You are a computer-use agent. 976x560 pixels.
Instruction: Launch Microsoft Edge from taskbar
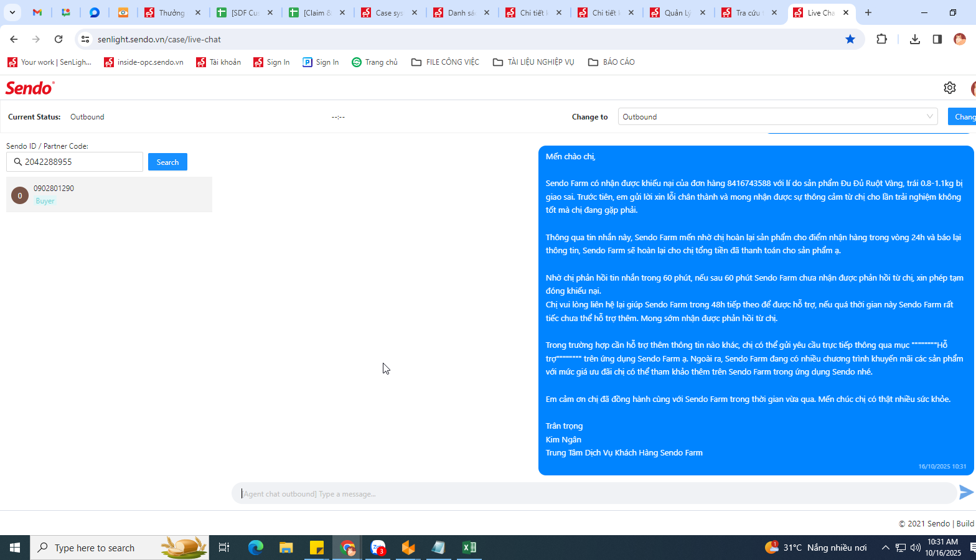(x=256, y=548)
